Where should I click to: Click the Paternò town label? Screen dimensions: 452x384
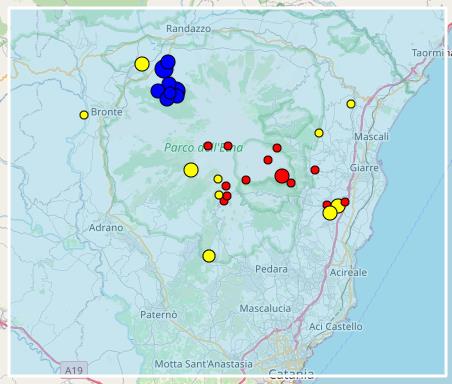[159, 315]
